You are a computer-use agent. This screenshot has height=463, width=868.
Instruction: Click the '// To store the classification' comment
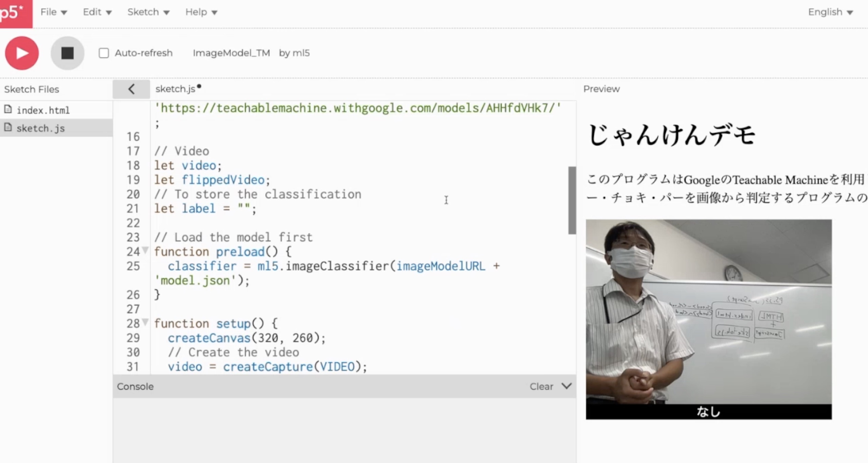258,194
